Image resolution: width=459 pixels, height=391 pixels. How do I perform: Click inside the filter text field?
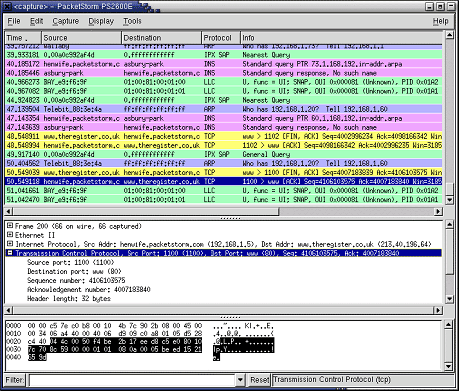(x=132, y=380)
